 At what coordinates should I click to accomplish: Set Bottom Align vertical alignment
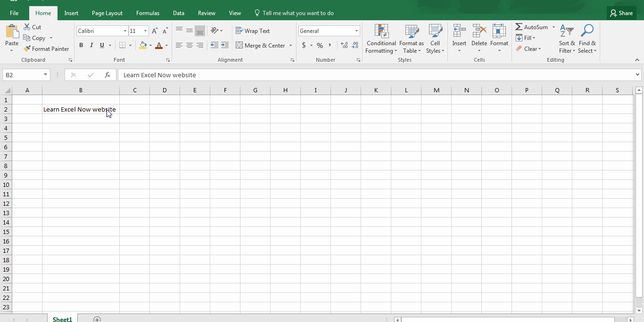[x=200, y=31]
